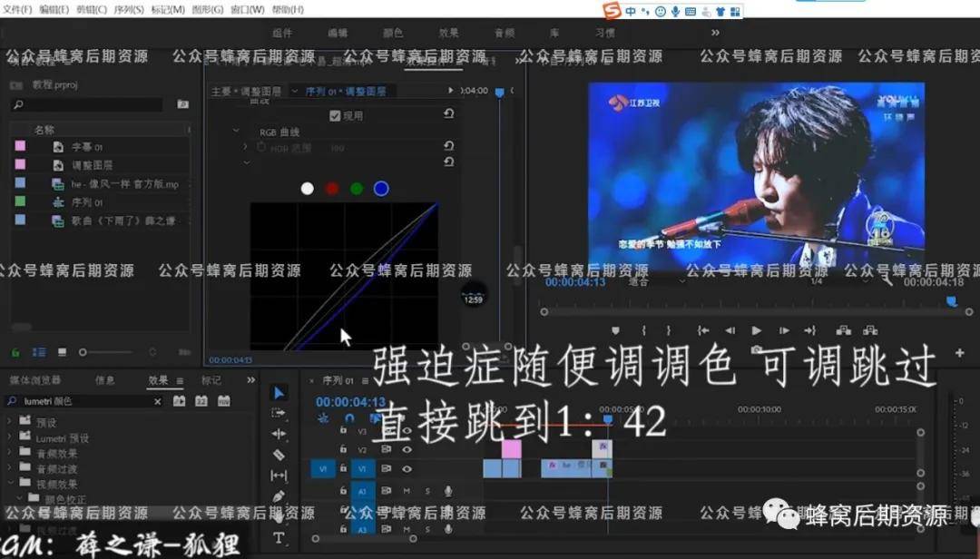The width and height of the screenshot is (980, 559).
Task: Select the blue channel curve swatch
Action: coord(381,189)
